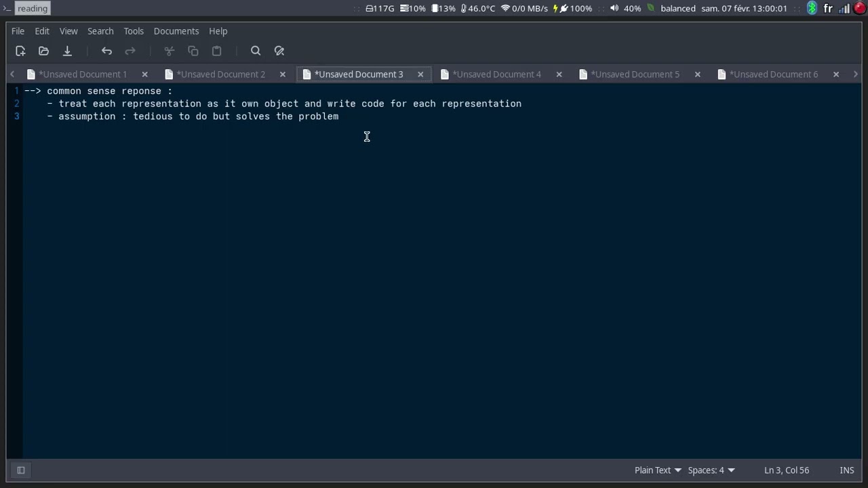Copy selection with the copy icon
This screenshot has height=488, width=868.
point(193,51)
